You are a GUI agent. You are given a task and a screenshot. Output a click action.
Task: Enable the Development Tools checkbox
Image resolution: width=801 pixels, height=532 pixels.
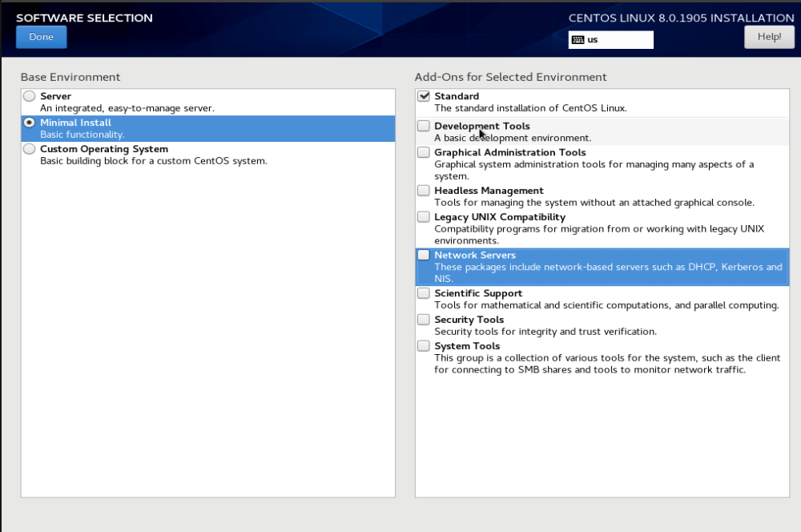[x=424, y=126]
